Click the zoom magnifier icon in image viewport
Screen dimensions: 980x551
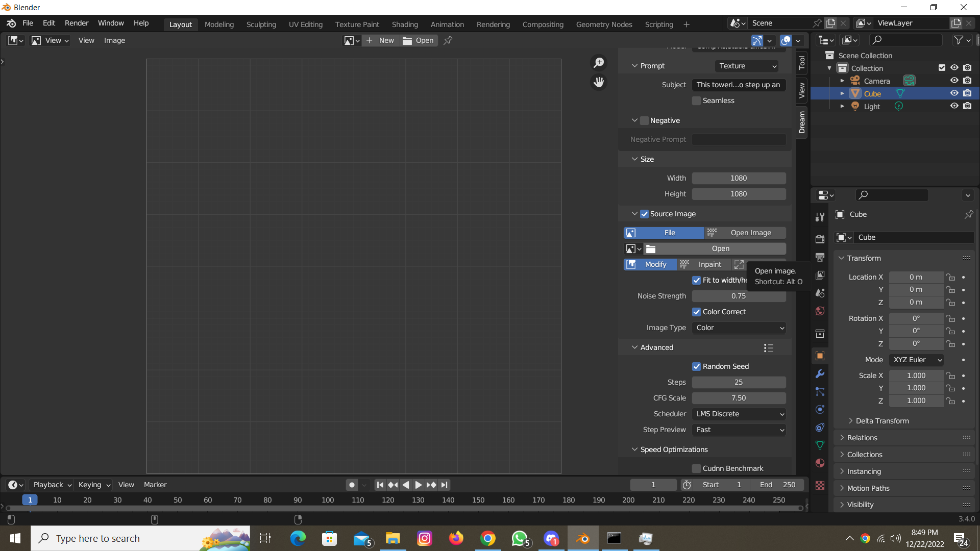599,62
